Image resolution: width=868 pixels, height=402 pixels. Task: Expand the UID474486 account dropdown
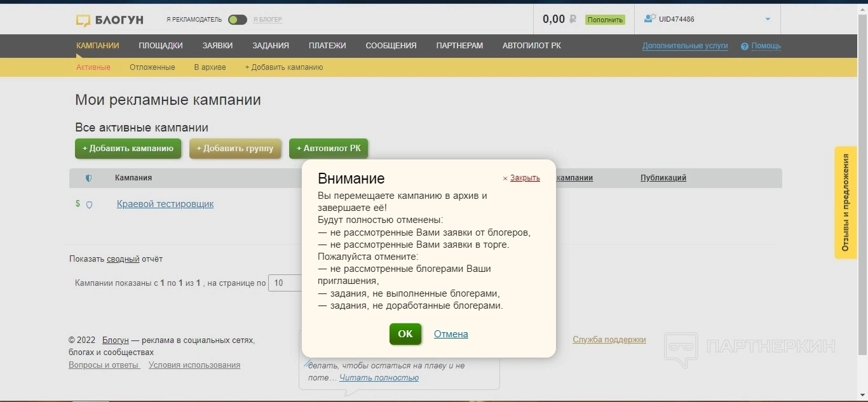[768, 19]
